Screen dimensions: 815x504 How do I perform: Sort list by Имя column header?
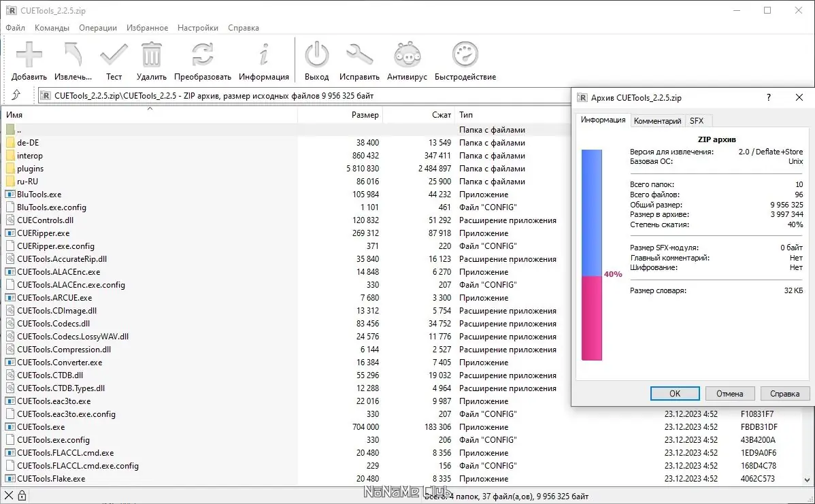150,114
